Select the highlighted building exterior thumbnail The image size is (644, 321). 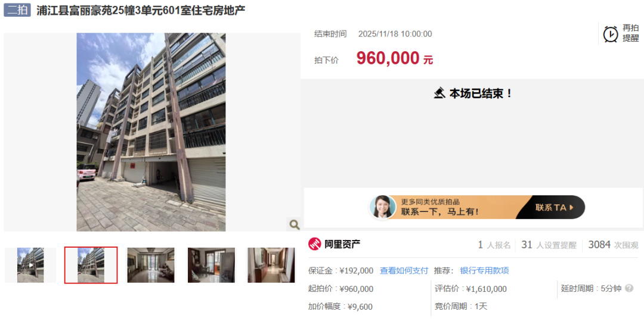(91, 265)
